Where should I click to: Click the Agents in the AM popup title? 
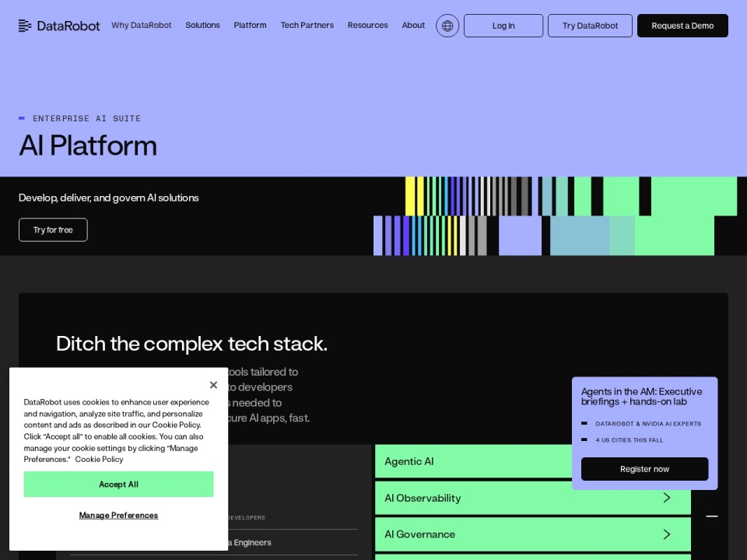coord(641,397)
